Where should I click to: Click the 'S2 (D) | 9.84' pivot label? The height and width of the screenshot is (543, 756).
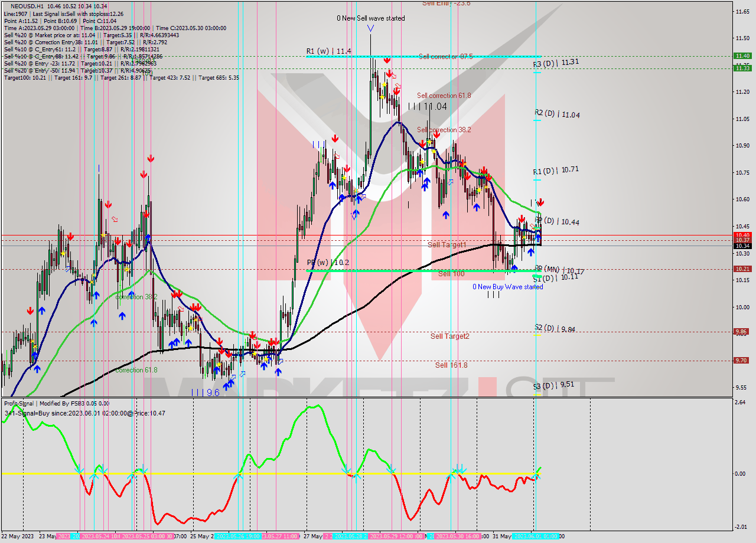(555, 328)
